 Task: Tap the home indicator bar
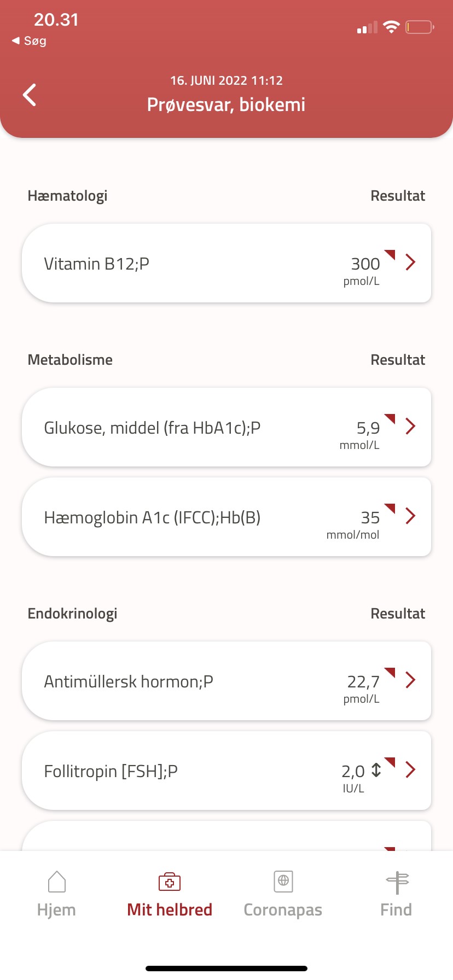point(226,969)
